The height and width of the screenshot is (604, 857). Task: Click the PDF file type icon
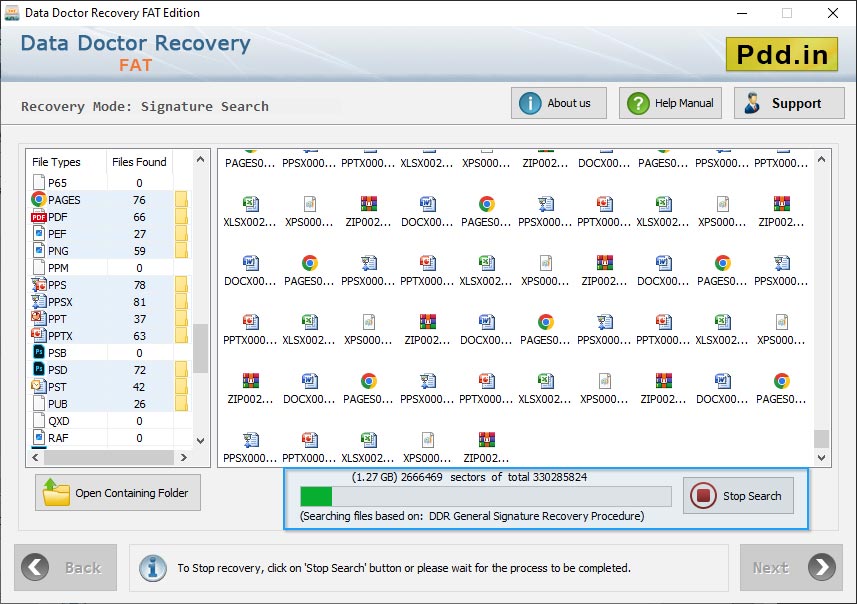[x=39, y=217]
